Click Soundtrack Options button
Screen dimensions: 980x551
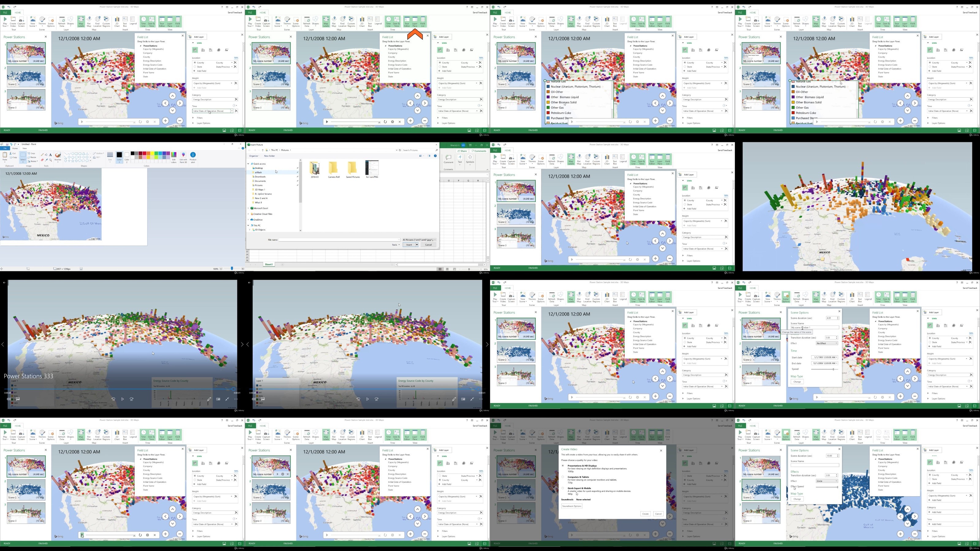[572, 506]
